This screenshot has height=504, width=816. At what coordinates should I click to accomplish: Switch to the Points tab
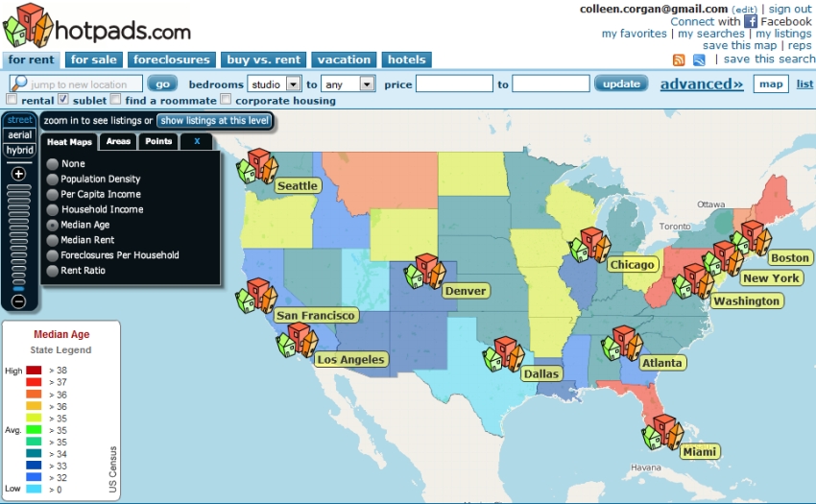[158, 141]
